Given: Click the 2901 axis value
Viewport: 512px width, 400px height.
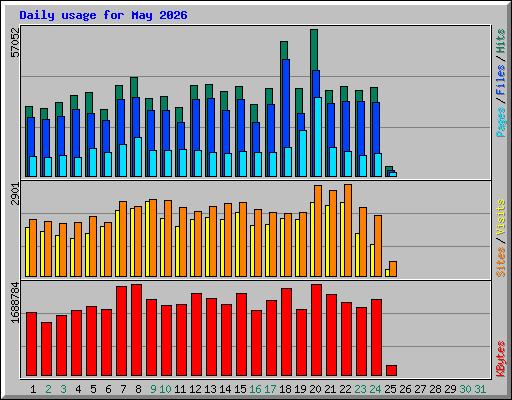Looking at the screenshot, I should (15, 194).
